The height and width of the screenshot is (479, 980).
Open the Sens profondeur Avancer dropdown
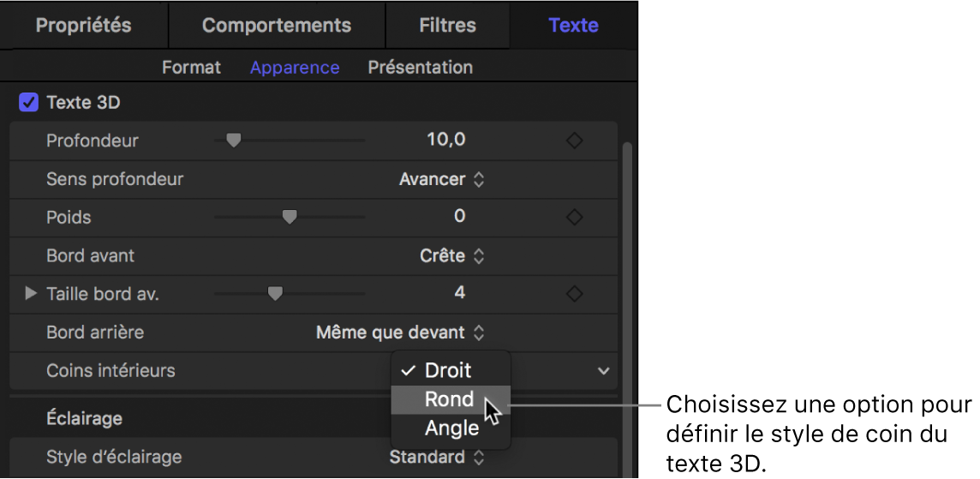[442, 179]
